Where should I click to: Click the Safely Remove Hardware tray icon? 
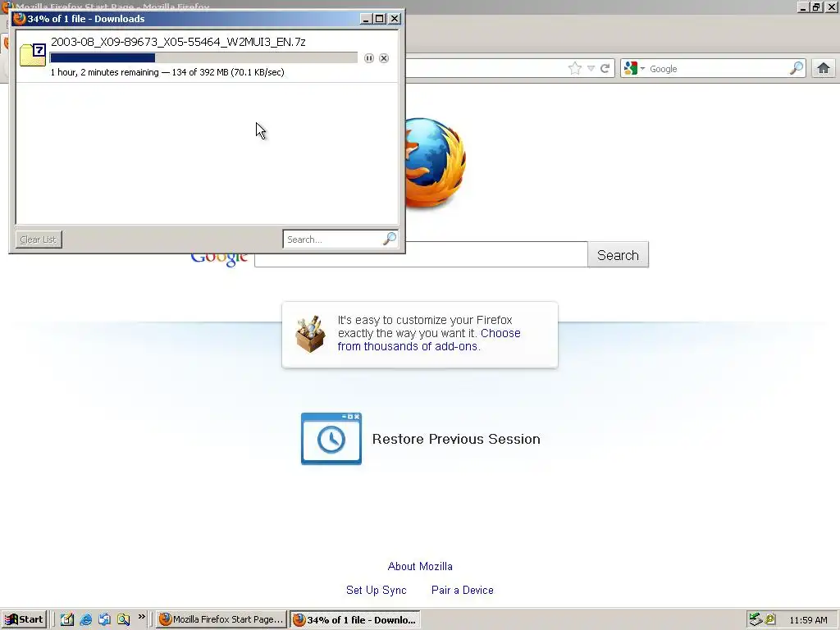[756, 619]
